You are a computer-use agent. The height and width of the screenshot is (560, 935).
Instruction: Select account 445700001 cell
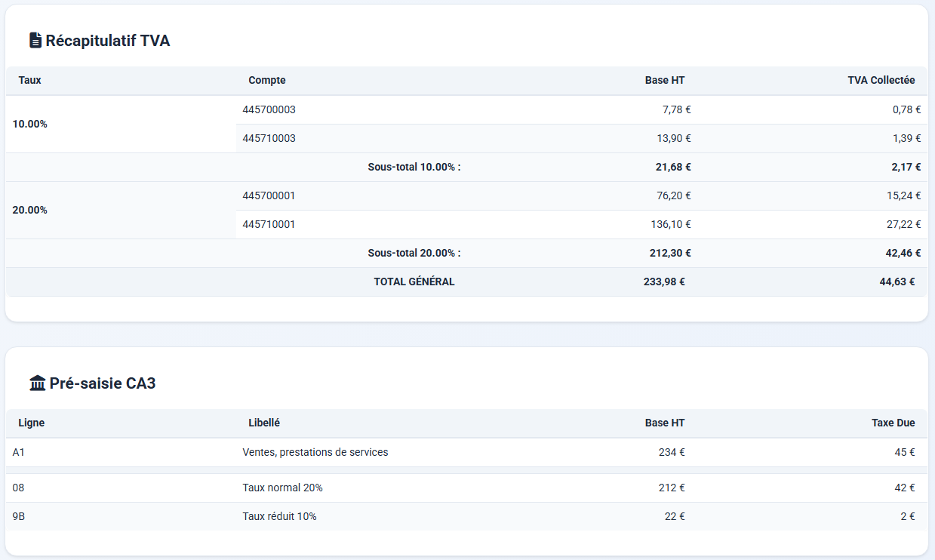[x=269, y=195]
